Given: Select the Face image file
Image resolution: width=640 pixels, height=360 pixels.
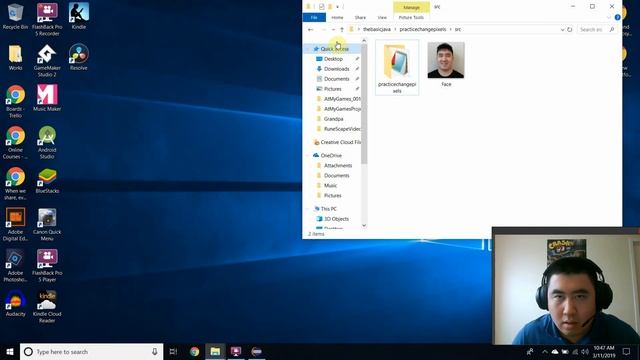Looking at the screenshot, I should pyautogui.click(x=446, y=64).
